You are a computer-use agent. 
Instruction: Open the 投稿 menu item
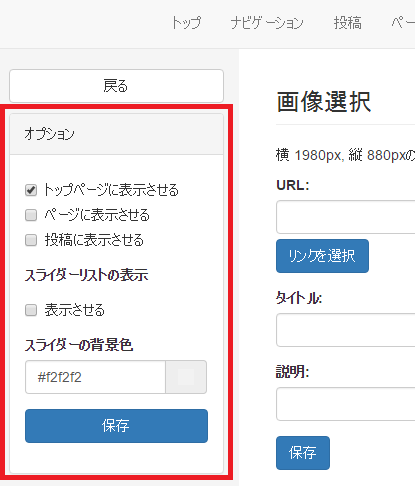(348, 23)
